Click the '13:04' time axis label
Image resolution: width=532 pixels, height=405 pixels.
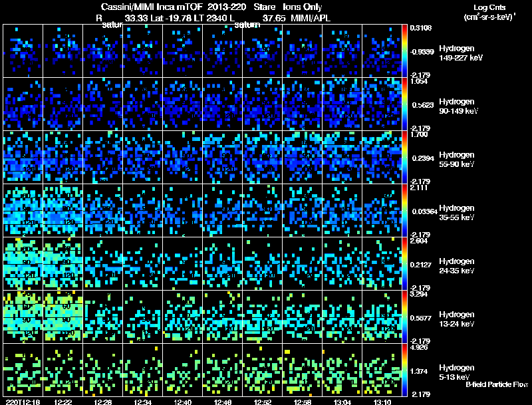342,402
